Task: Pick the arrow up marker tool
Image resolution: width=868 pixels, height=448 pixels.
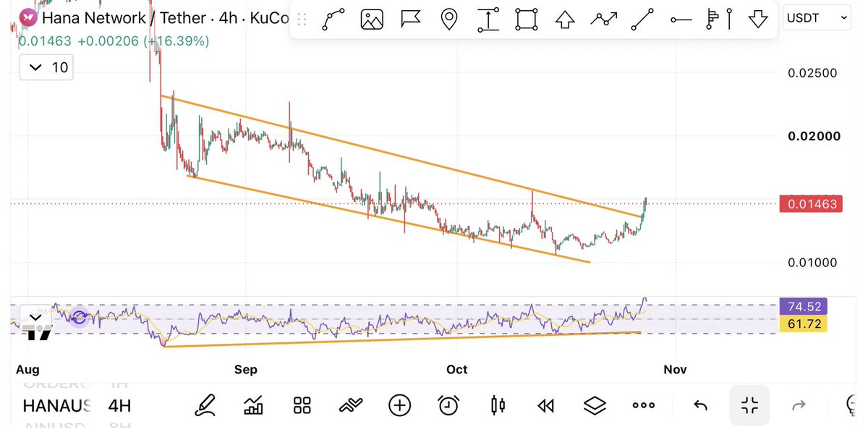Action: point(564,20)
